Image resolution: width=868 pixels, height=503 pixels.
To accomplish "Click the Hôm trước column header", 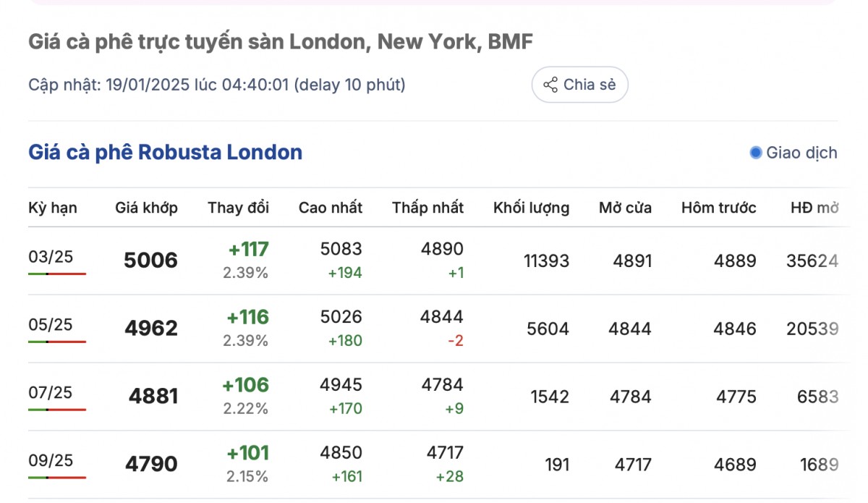I will pos(718,208).
